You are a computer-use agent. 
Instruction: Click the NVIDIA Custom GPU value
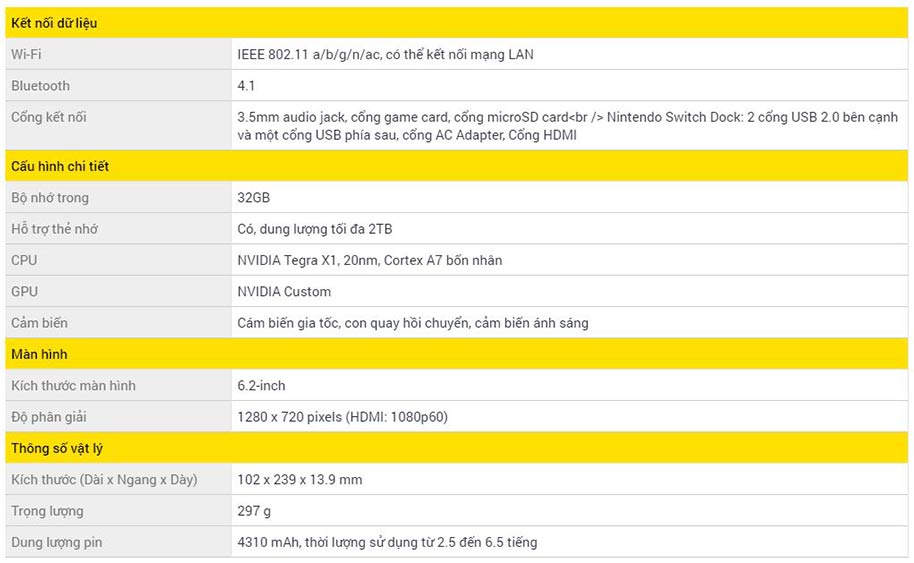click(x=284, y=292)
